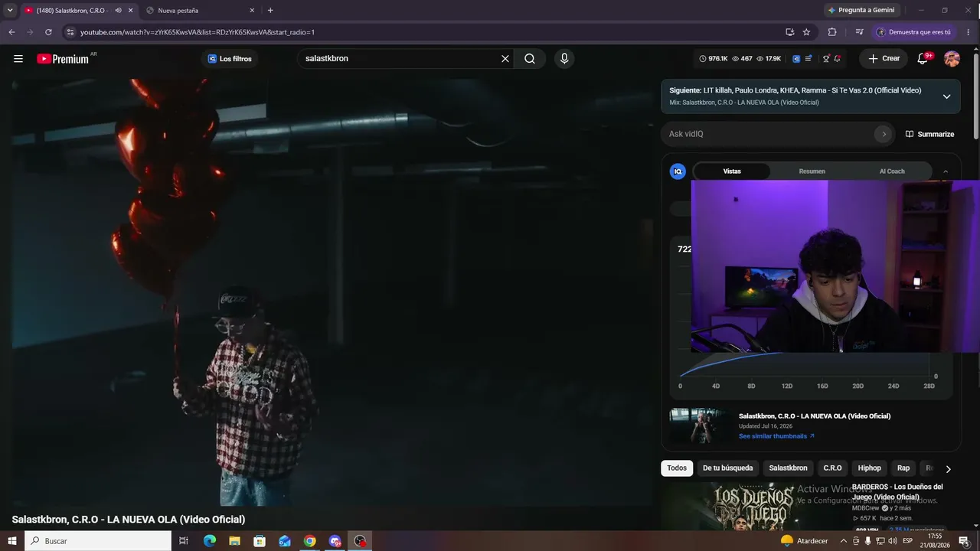
Task: Open the account avatar menu
Action: pos(952,59)
